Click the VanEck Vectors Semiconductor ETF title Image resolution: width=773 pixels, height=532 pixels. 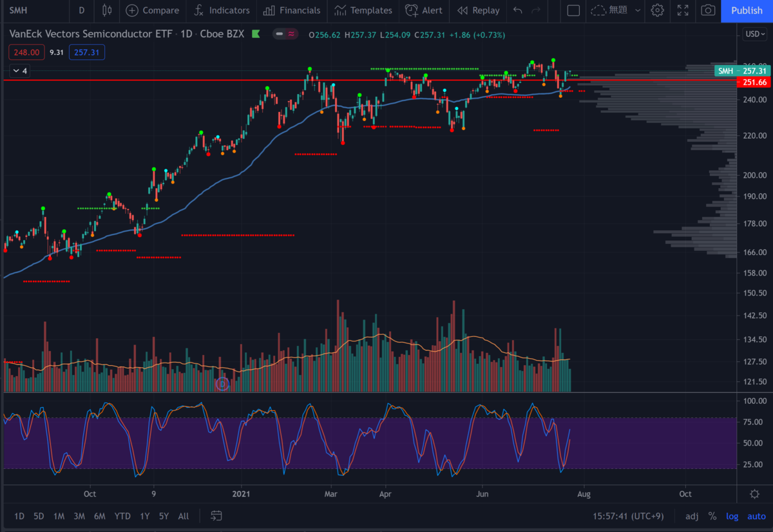(x=90, y=34)
